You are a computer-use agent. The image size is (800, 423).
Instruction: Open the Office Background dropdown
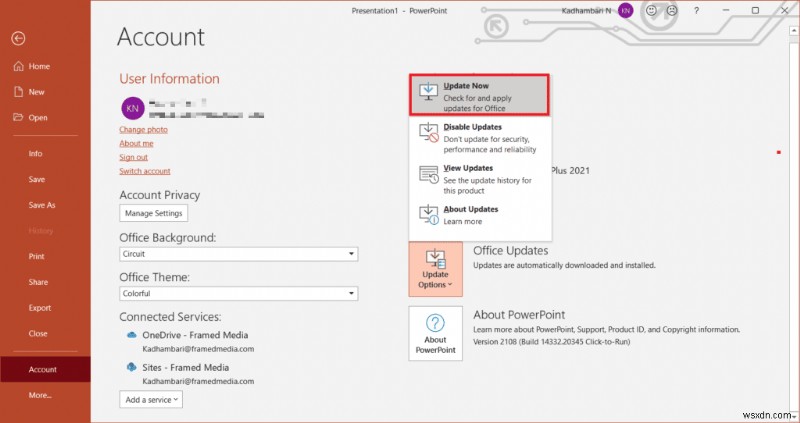[238, 254]
